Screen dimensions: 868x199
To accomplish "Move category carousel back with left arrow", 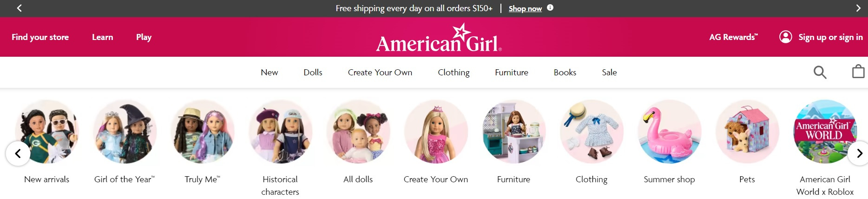I will (18, 153).
